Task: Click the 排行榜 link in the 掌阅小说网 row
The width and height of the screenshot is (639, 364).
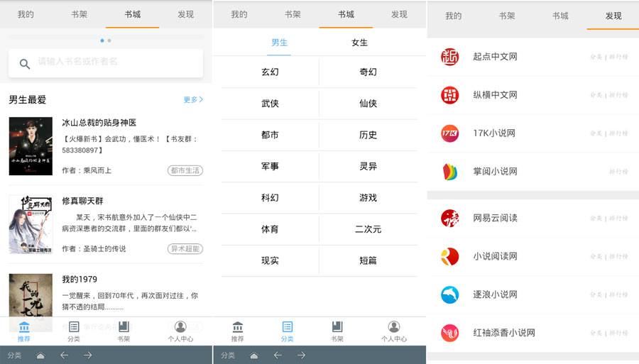Action: pos(618,172)
